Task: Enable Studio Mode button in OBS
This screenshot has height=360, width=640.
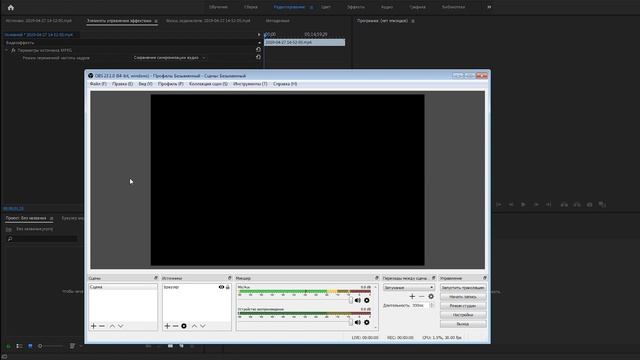Action: 463,306
